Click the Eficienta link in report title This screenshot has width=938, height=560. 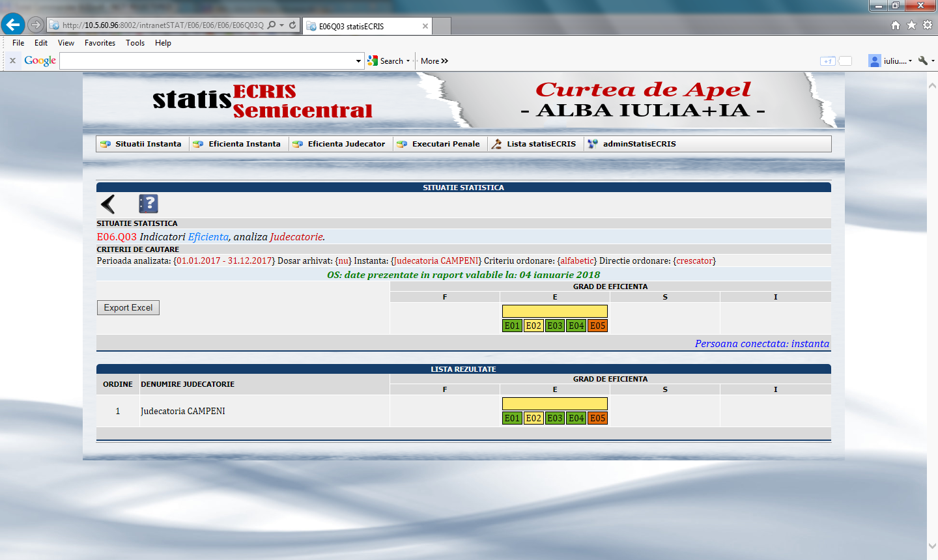pos(208,237)
